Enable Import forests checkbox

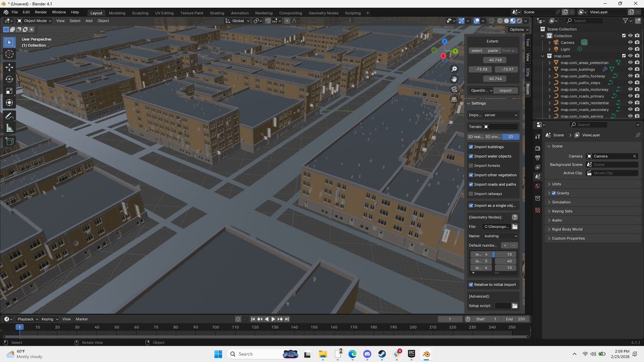coord(471,166)
